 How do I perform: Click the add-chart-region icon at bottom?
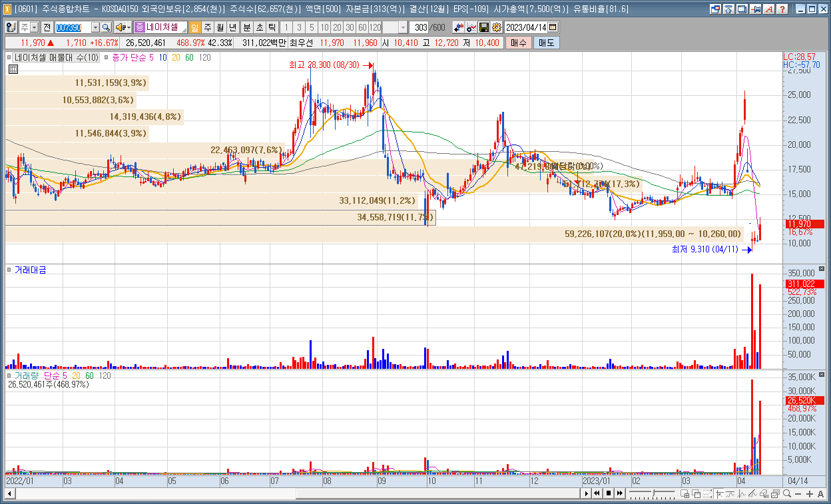coord(685,493)
